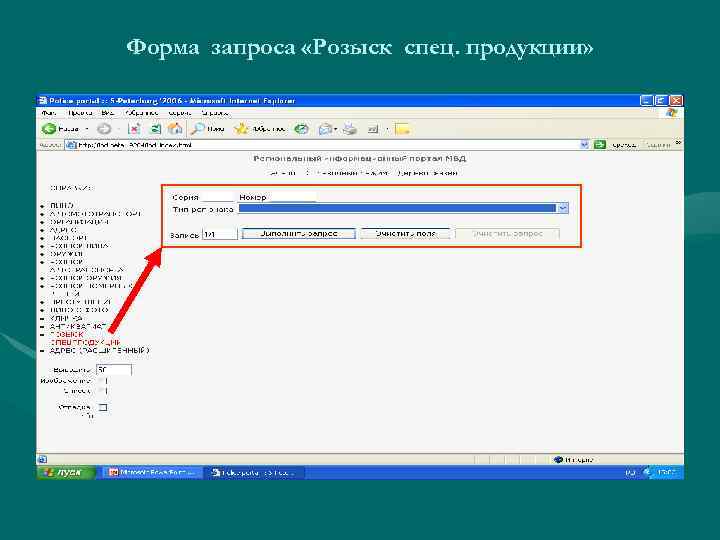Open the Сервис menu
This screenshot has width=720, height=540.
tap(180, 113)
